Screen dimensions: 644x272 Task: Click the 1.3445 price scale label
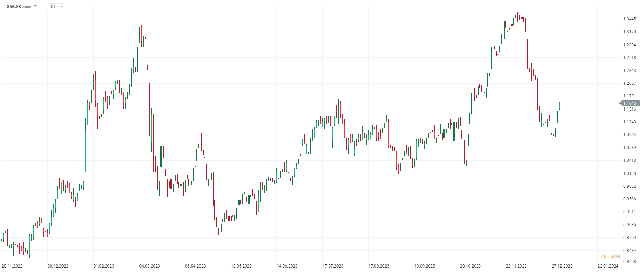point(630,19)
